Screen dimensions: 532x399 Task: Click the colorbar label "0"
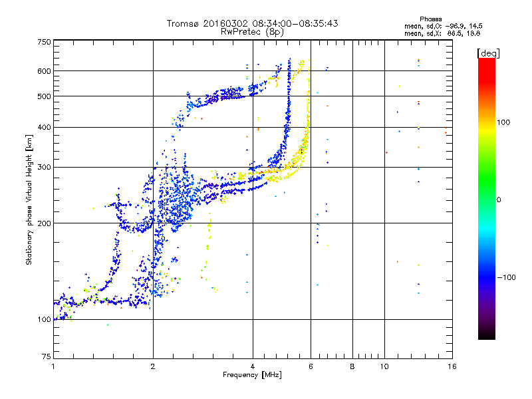click(x=499, y=200)
